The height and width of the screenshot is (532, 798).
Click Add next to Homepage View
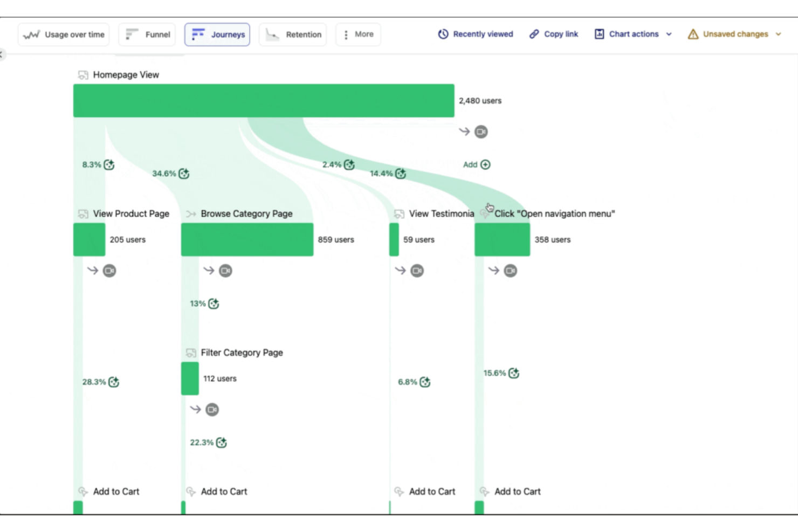tap(476, 164)
